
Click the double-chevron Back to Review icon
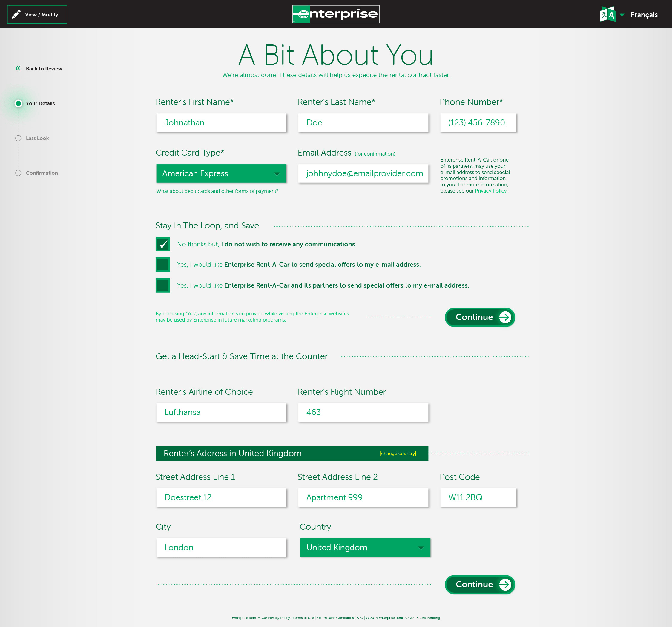[x=18, y=69]
